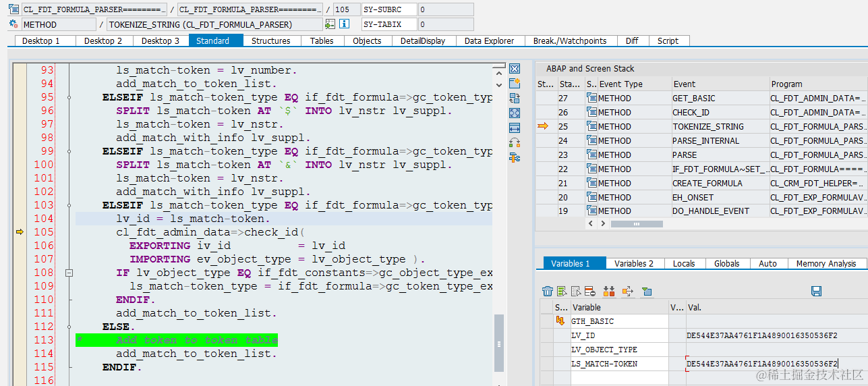Screen dimensions: 868x386
Task: Open the Diff tab
Action: [632, 40]
